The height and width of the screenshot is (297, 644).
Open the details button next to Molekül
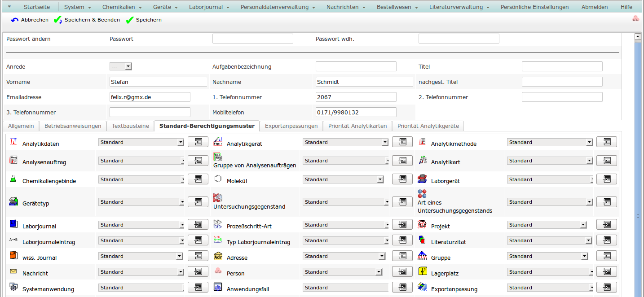click(402, 179)
